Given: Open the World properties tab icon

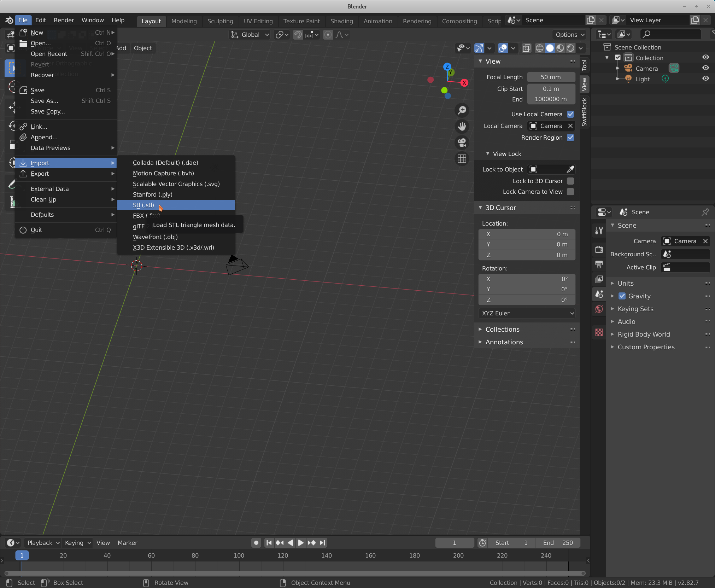Looking at the screenshot, I should tap(599, 309).
